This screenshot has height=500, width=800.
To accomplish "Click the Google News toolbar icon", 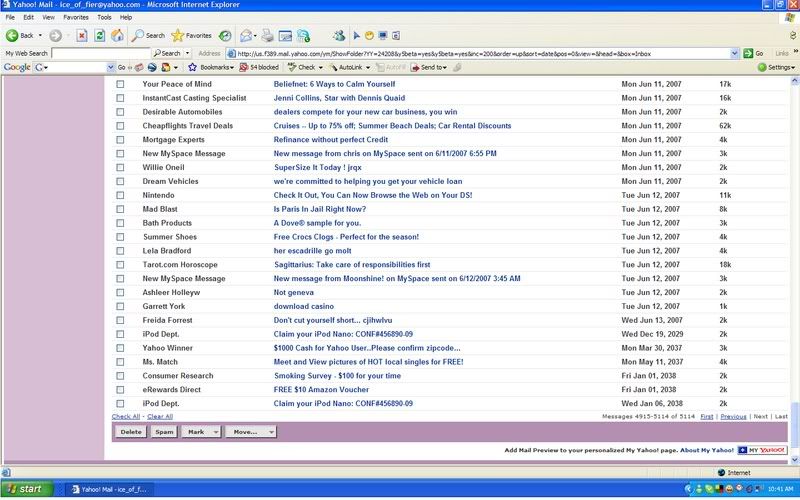I will point(139,67).
